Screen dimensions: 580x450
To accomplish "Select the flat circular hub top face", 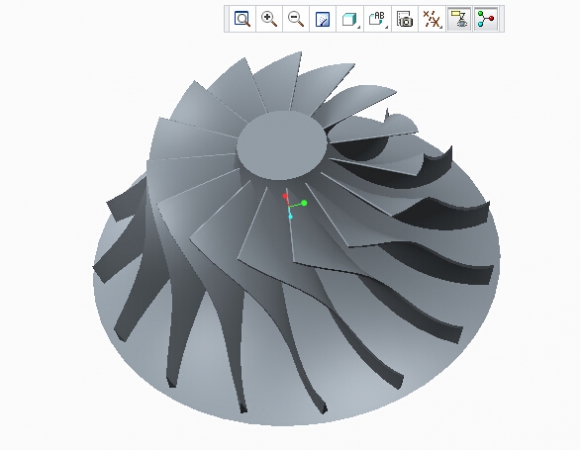I will click(x=282, y=146).
